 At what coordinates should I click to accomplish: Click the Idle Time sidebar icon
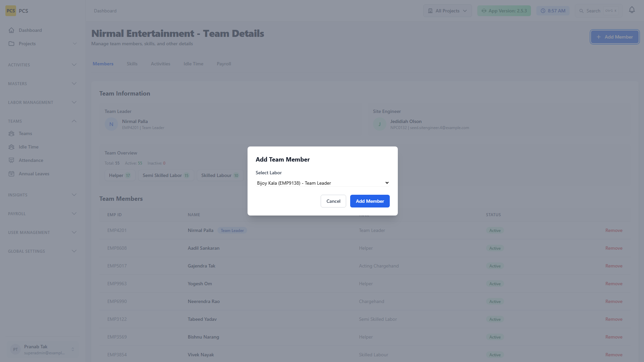pos(11,147)
